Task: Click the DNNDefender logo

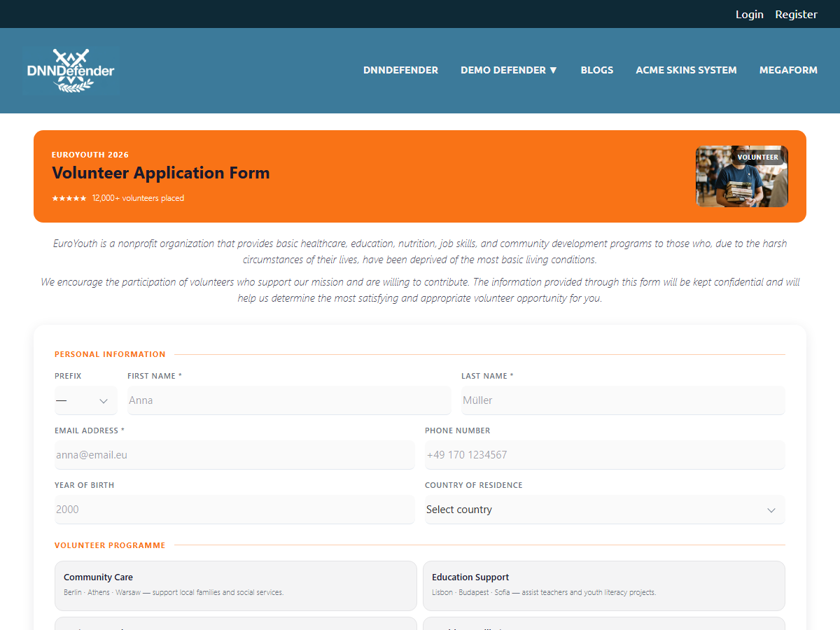Action: [x=71, y=71]
